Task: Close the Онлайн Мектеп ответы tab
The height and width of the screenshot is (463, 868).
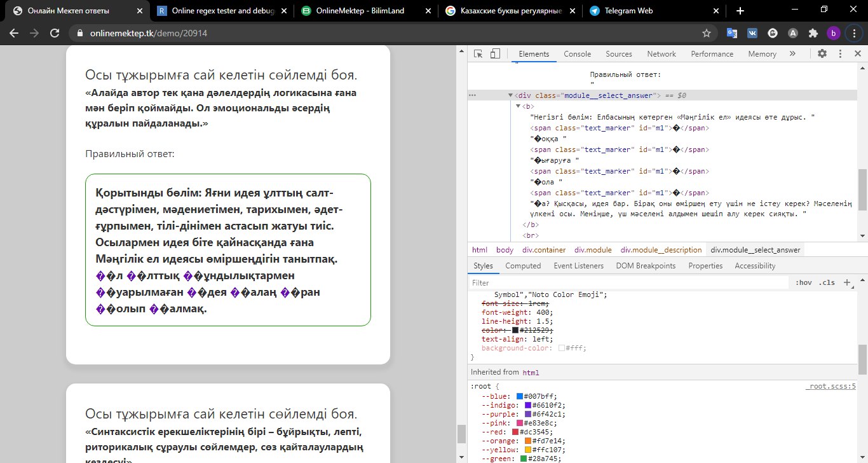Action: (139, 11)
